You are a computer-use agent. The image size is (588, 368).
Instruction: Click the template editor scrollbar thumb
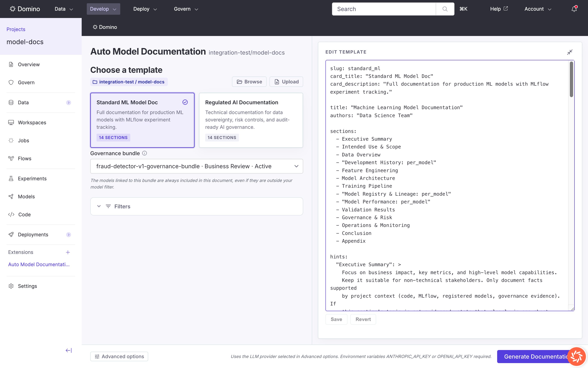point(571,79)
